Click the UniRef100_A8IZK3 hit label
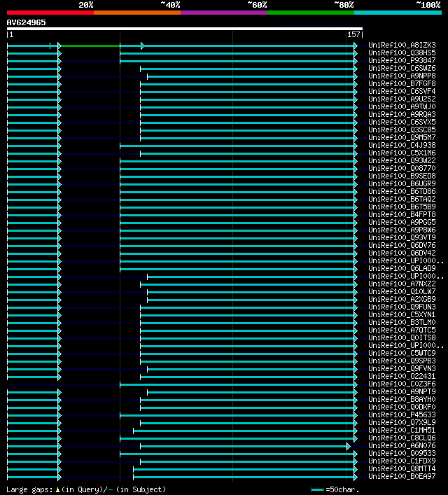Screen dimensions: 448x495 point(402,45)
